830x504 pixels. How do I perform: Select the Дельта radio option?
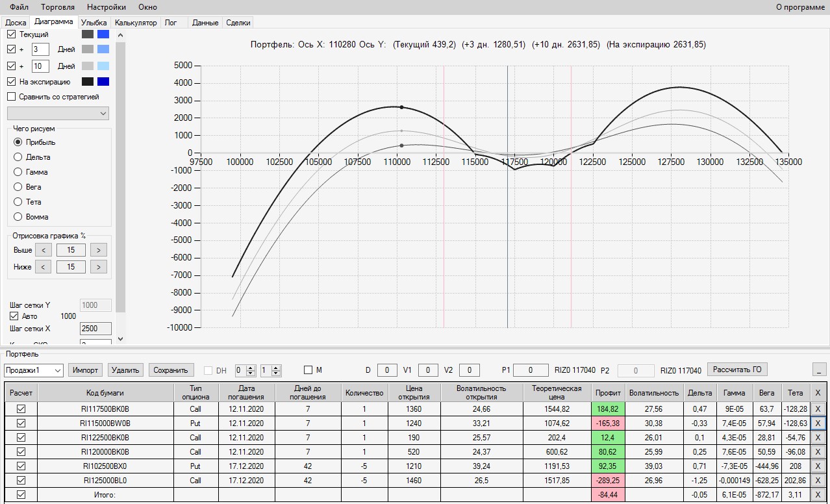(18, 157)
